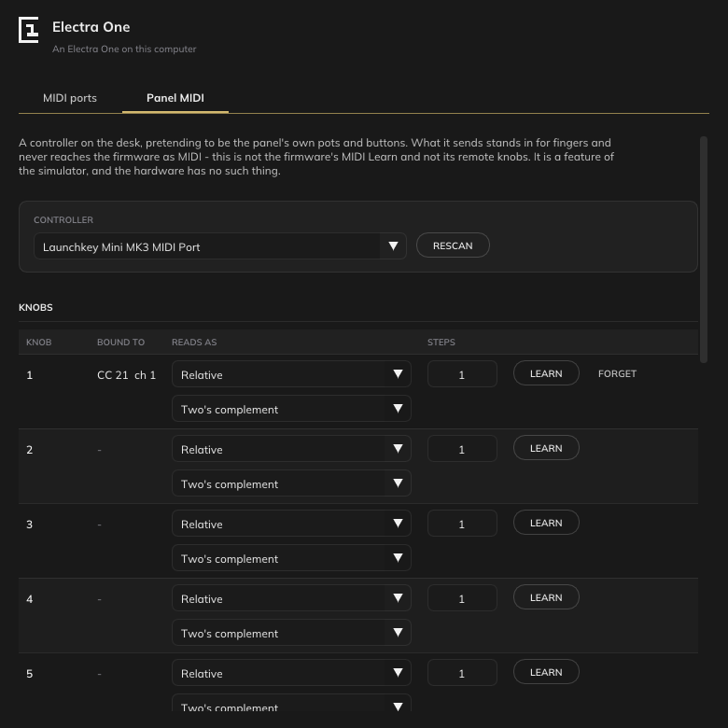
Task: Click the KNOBS section heading
Action: coord(35,307)
